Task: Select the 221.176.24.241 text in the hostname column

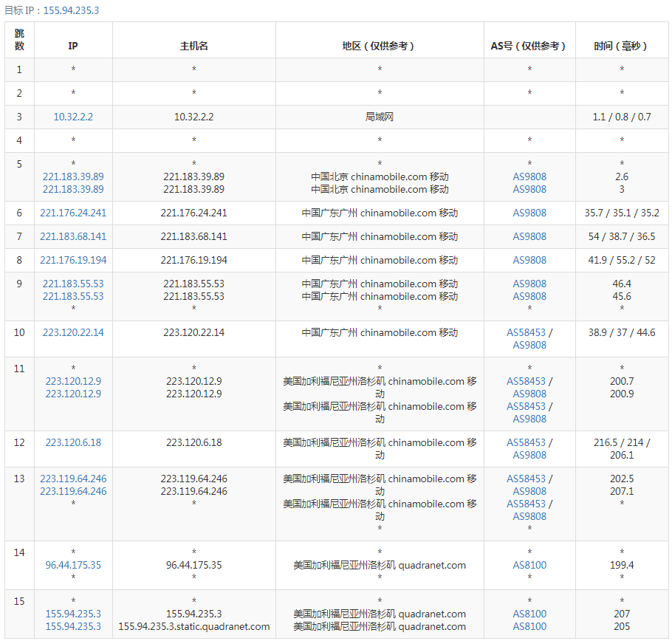Action: (x=194, y=213)
